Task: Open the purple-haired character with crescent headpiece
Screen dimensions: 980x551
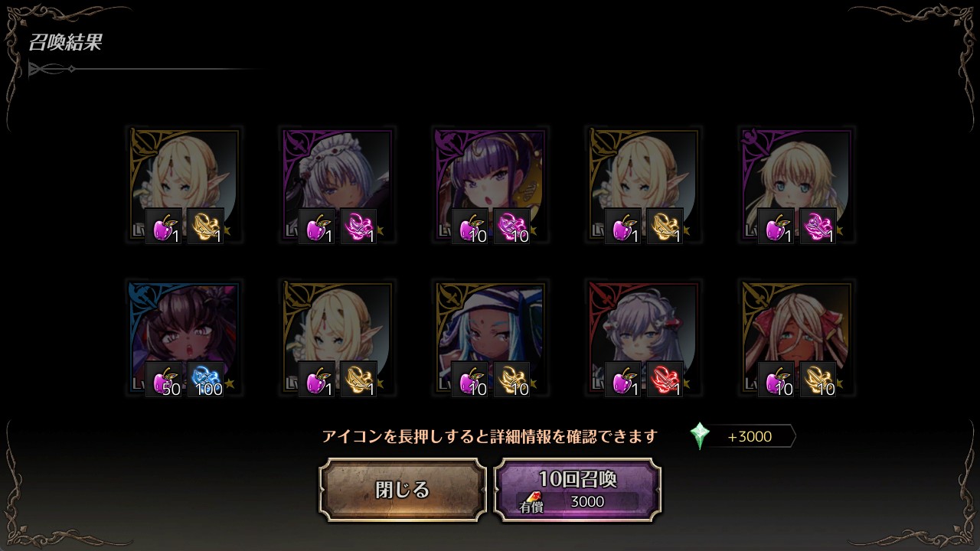Action: [490, 185]
